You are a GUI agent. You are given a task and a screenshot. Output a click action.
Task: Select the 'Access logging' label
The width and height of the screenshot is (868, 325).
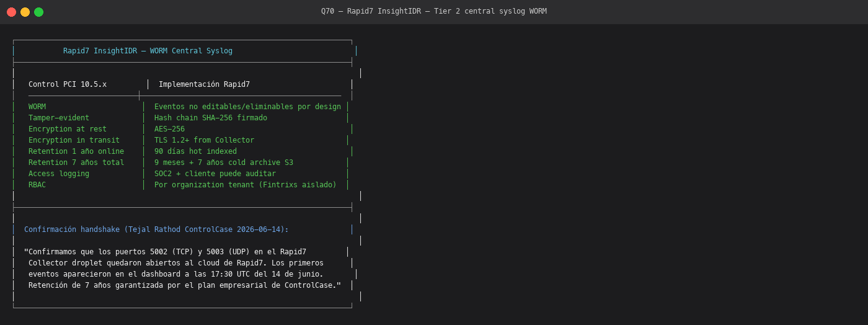pos(59,174)
